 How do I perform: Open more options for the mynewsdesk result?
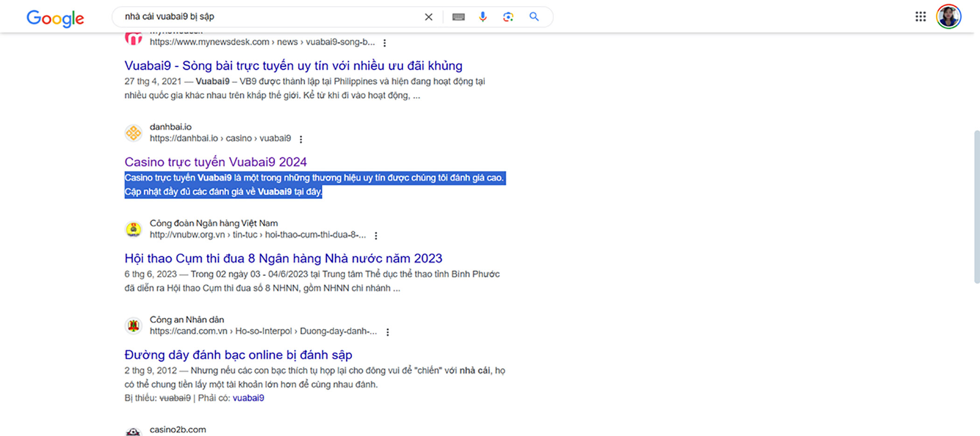pyautogui.click(x=385, y=43)
